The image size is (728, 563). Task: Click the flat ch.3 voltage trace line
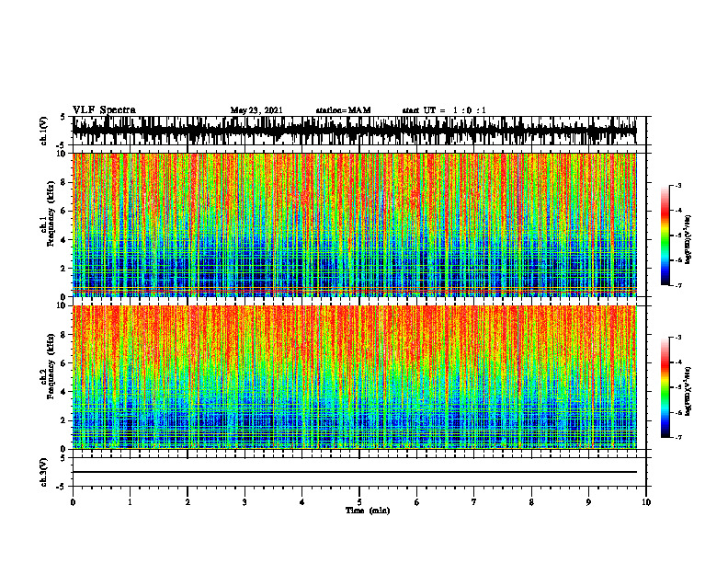(355, 472)
